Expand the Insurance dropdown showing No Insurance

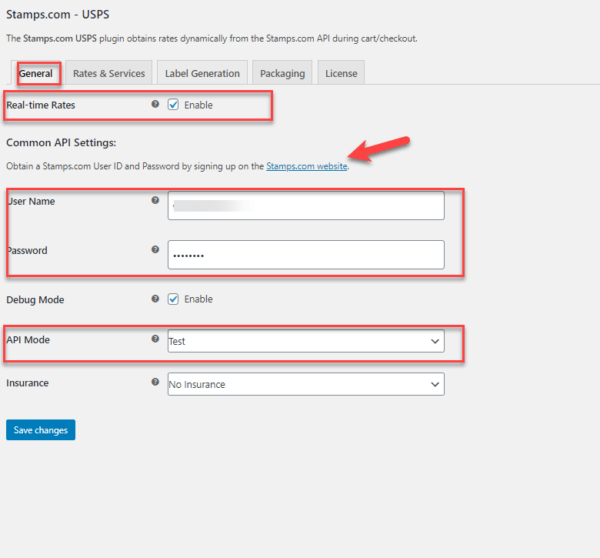click(x=306, y=384)
